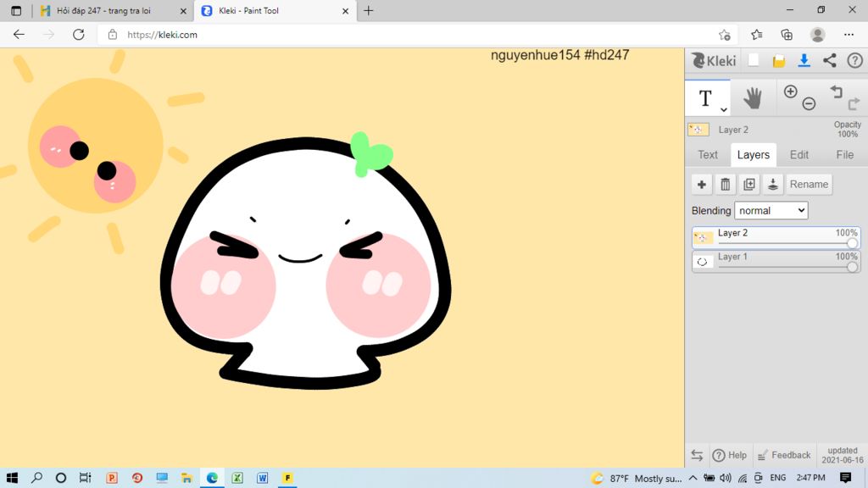
Task: Download the image with the blue arrow
Action: click(x=804, y=60)
